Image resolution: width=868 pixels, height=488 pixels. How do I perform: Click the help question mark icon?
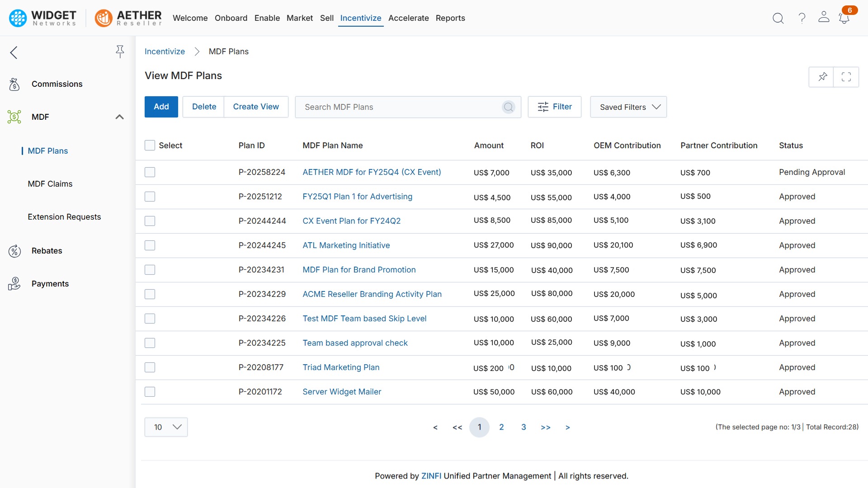[802, 18]
